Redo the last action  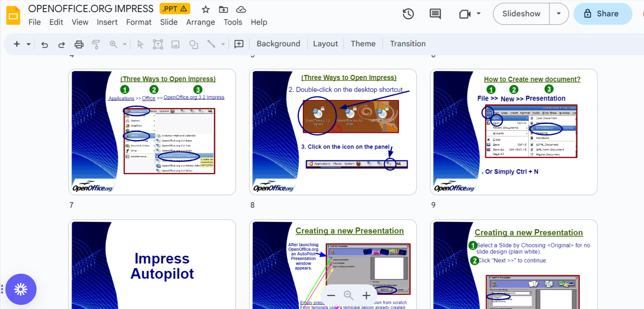(x=61, y=44)
